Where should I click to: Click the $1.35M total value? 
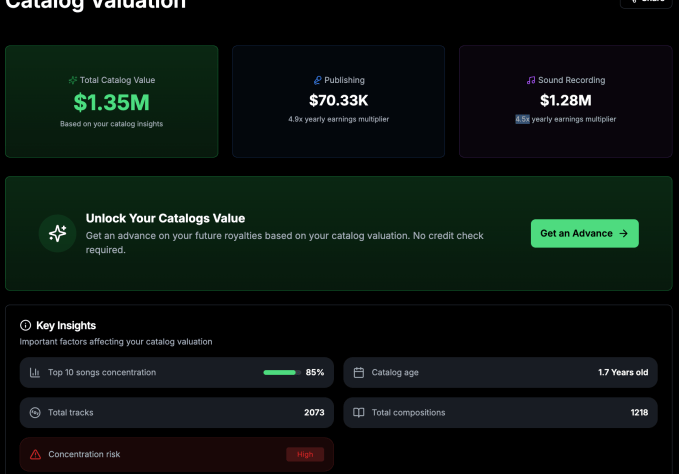[x=112, y=103]
